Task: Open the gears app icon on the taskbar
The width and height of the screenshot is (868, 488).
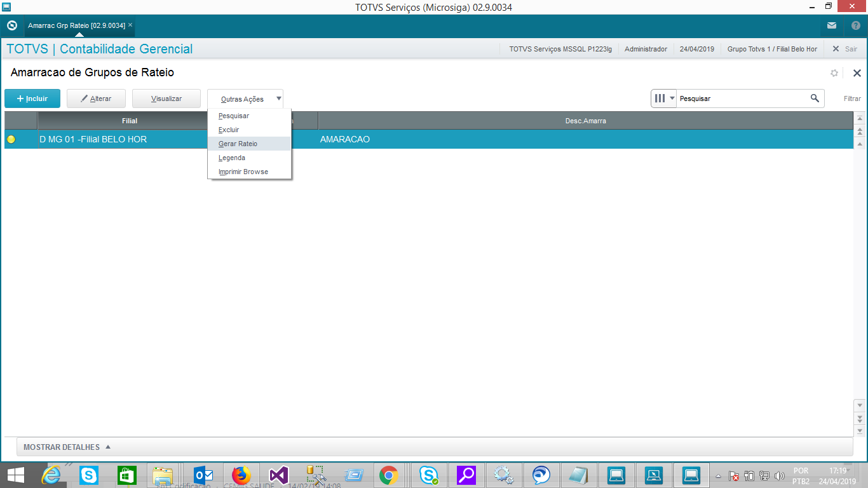Action: pyautogui.click(x=505, y=475)
